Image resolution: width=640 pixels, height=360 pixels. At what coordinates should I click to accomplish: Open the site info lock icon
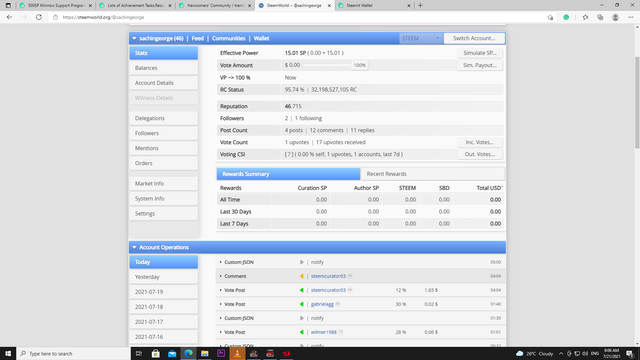click(x=56, y=17)
